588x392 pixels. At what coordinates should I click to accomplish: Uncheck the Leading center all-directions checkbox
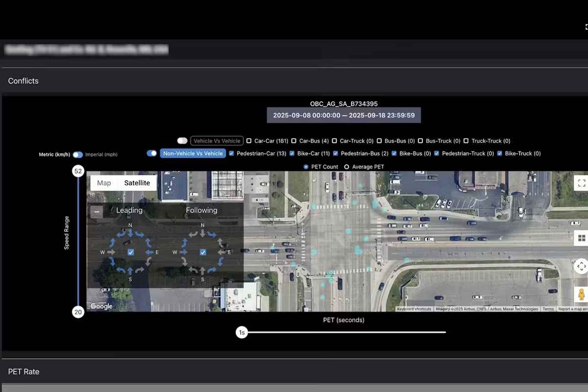[x=131, y=252]
